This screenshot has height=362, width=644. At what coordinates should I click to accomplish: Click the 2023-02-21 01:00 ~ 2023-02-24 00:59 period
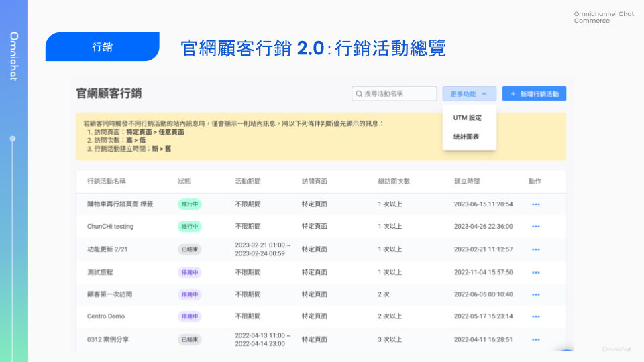[x=263, y=249]
